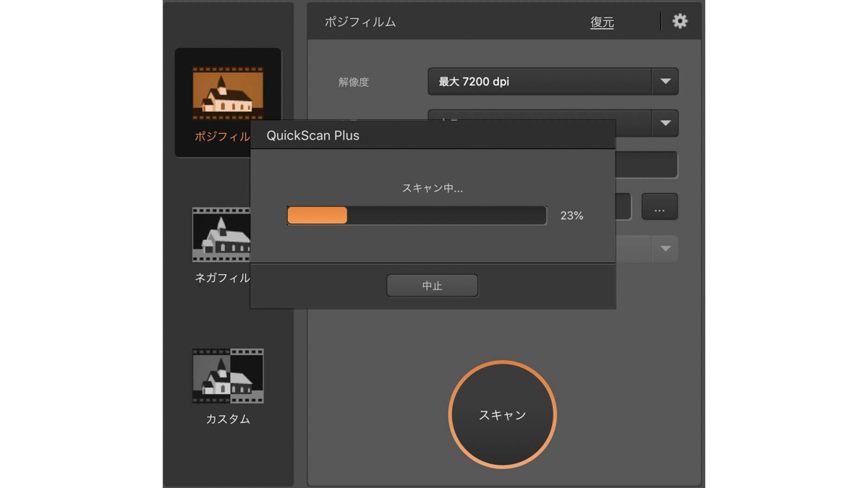Open the grayed-out dropdown on the right
Image resolution: width=868 pixels, height=488 pixels.
pyautogui.click(x=665, y=249)
